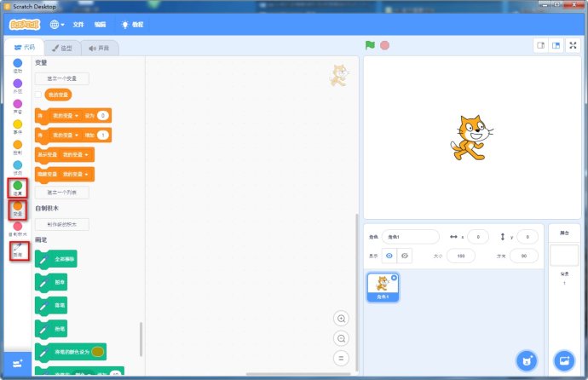Click the orange 我的变量 reporter block
The width and height of the screenshot is (588, 380).
point(58,95)
